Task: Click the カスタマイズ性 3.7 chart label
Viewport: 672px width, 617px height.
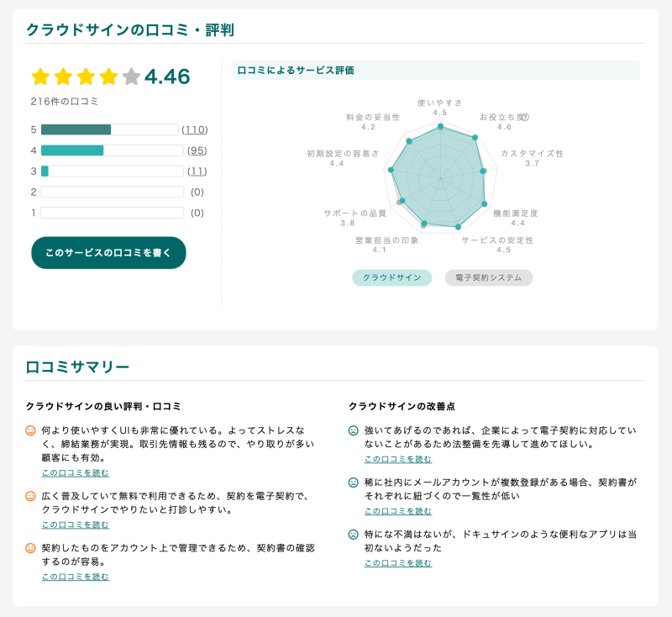Action: 532,158
